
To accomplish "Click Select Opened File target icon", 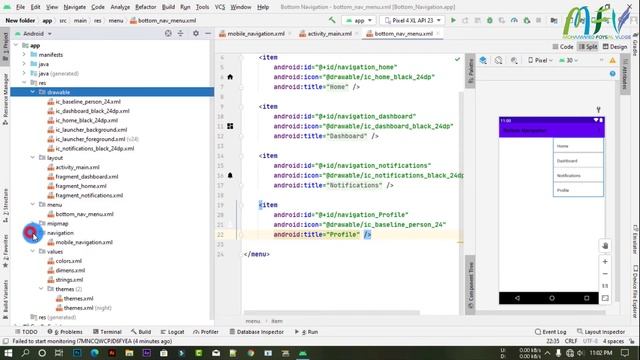I will [168, 33].
